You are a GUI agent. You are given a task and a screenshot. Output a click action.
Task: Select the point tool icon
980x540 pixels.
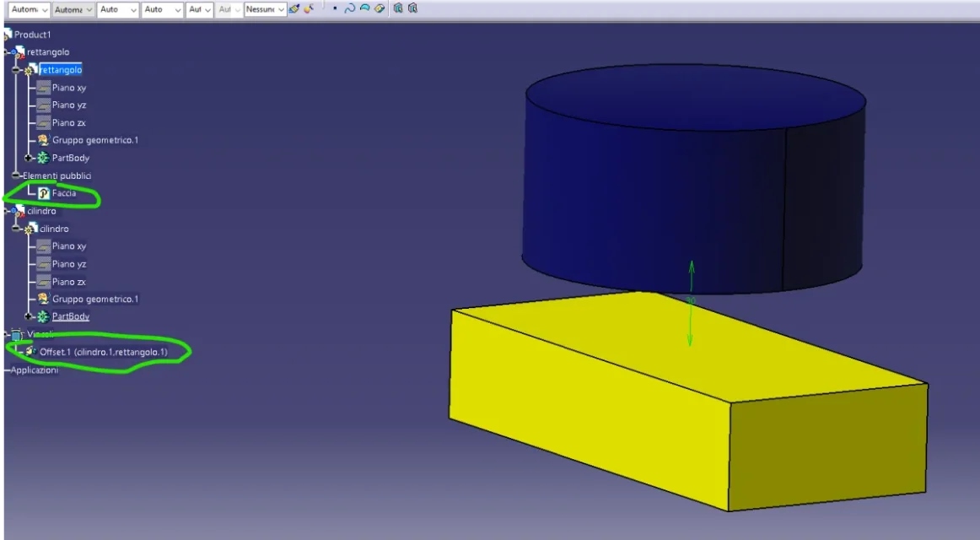(335, 8)
